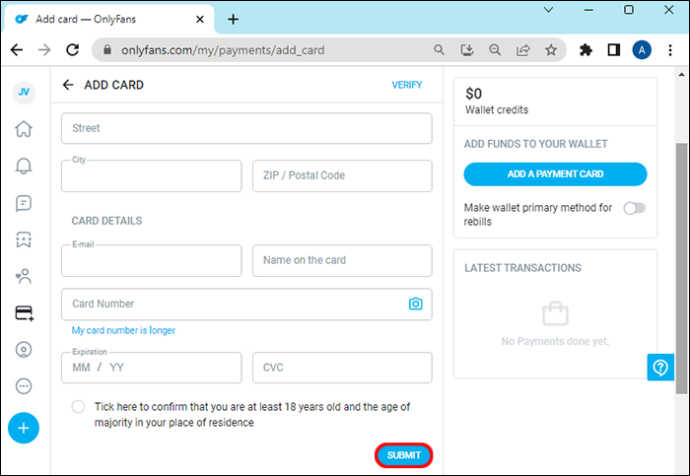Click the page's vertical scrollbar thumb
Screen dimensions: 690x476
point(681,268)
